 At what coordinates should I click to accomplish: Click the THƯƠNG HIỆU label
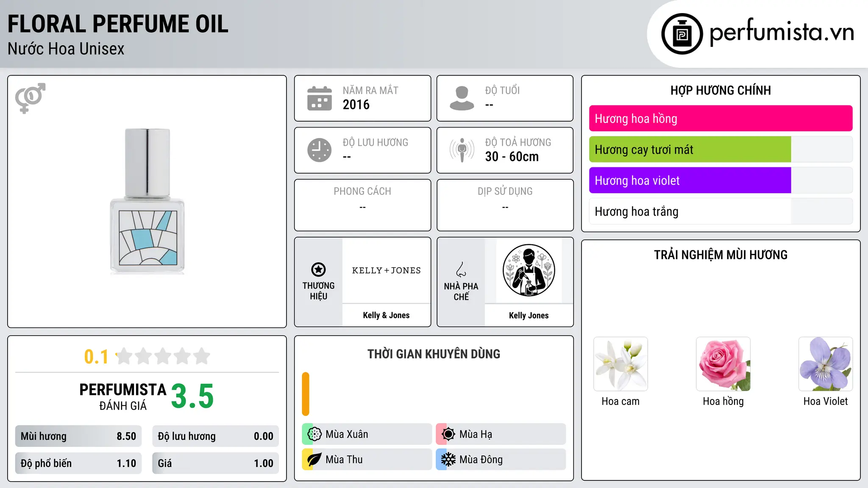(318, 291)
